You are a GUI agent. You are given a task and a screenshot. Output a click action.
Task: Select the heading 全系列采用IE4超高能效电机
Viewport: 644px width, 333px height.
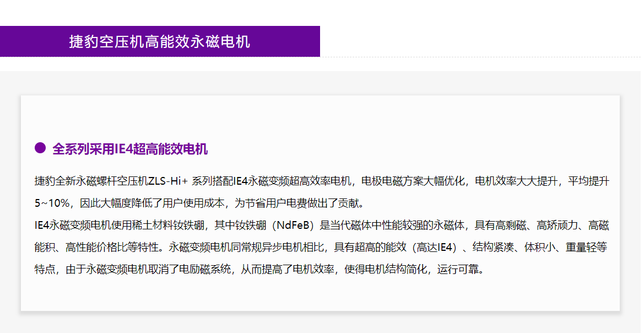coord(130,149)
